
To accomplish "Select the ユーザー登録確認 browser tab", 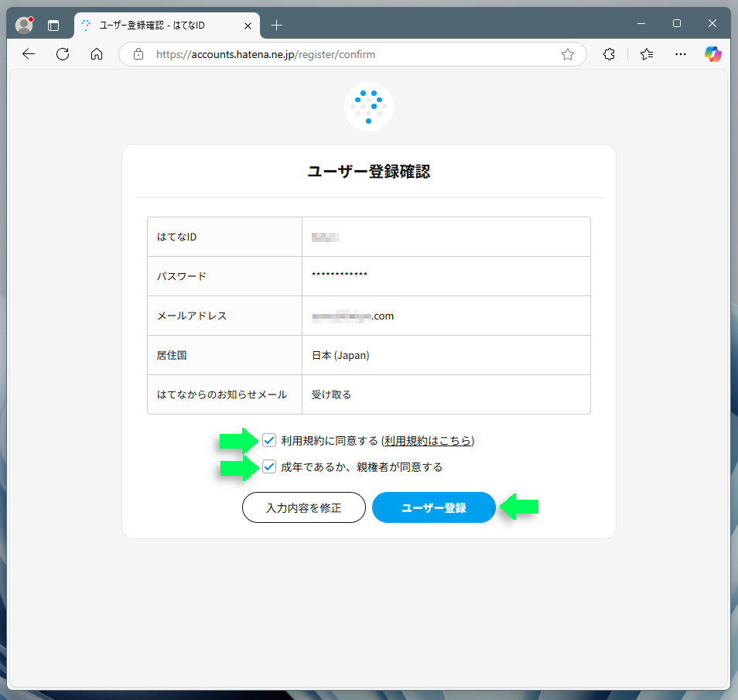I will click(166, 26).
